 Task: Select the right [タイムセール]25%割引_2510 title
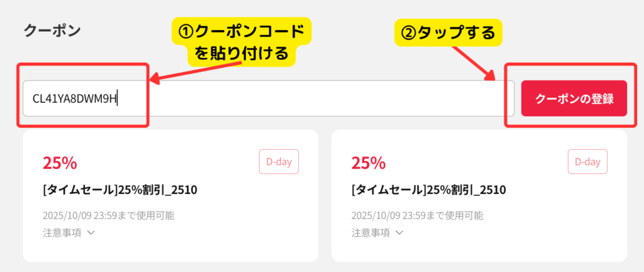point(429,190)
